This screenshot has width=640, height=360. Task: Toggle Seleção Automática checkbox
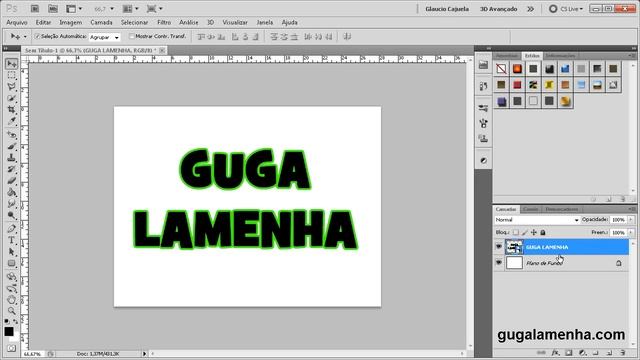tap(37, 36)
